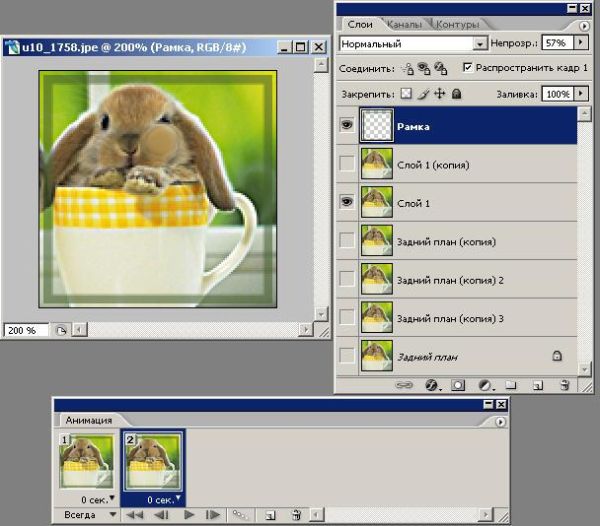Screen dimensions: 600x526
Task: Select the Слой 1 (копия) layer name
Action: 433,165
